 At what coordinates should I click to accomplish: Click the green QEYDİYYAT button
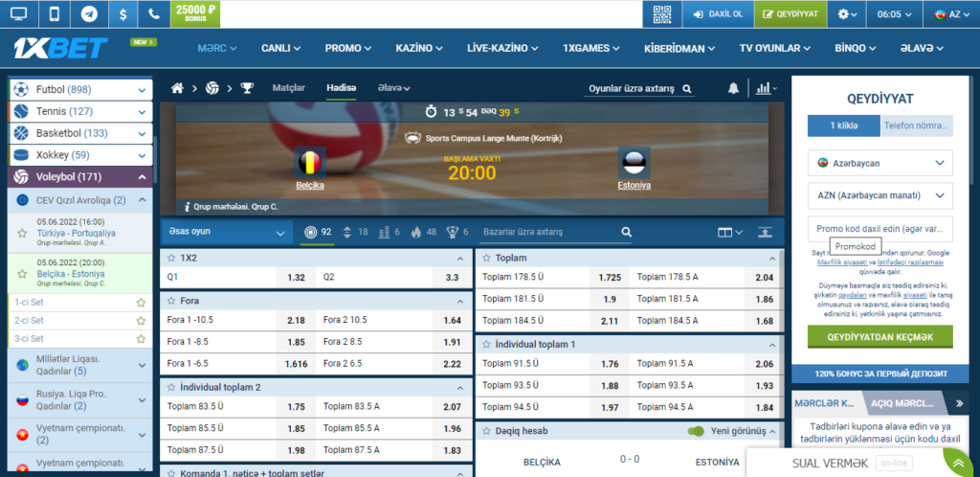(791, 13)
